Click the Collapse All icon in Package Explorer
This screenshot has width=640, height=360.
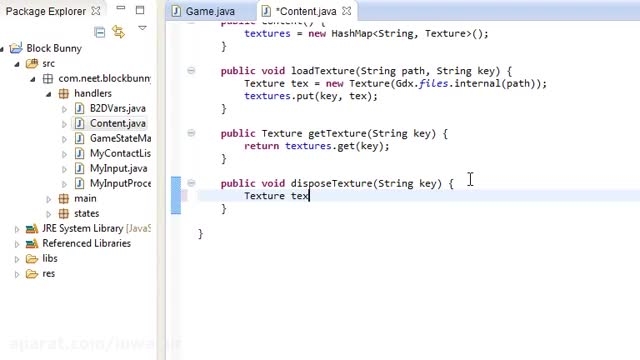tap(100, 32)
